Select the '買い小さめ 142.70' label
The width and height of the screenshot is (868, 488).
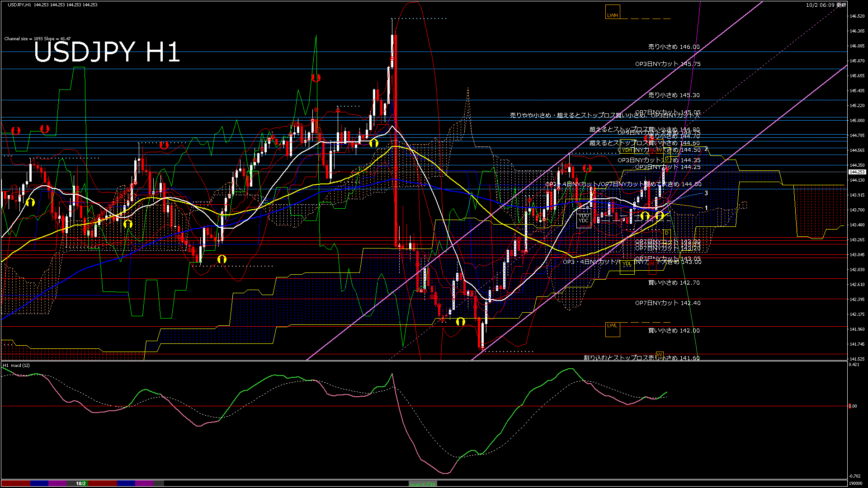tap(674, 282)
